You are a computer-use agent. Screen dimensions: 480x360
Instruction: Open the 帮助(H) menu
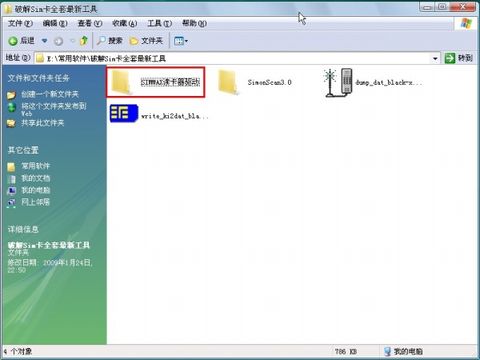click(194, 23)
